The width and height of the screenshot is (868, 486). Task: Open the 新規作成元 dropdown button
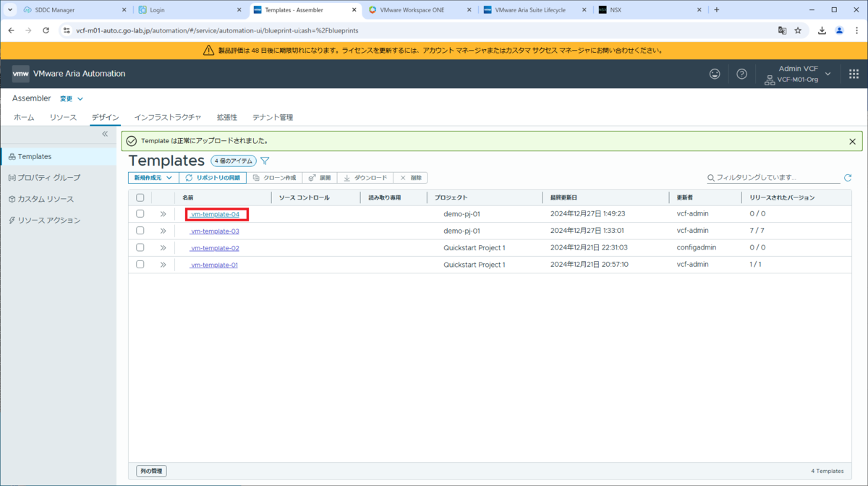tap(153, 177)
